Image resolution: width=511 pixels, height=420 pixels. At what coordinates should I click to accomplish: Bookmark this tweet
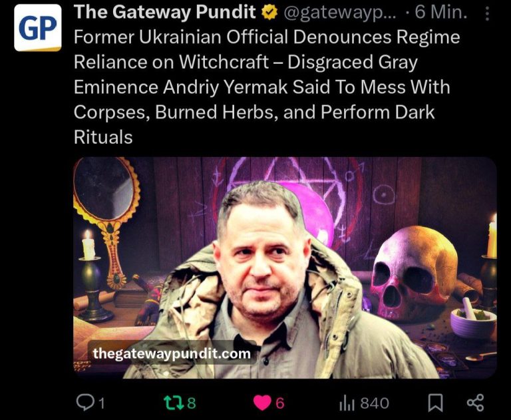(x=435, y=403)
